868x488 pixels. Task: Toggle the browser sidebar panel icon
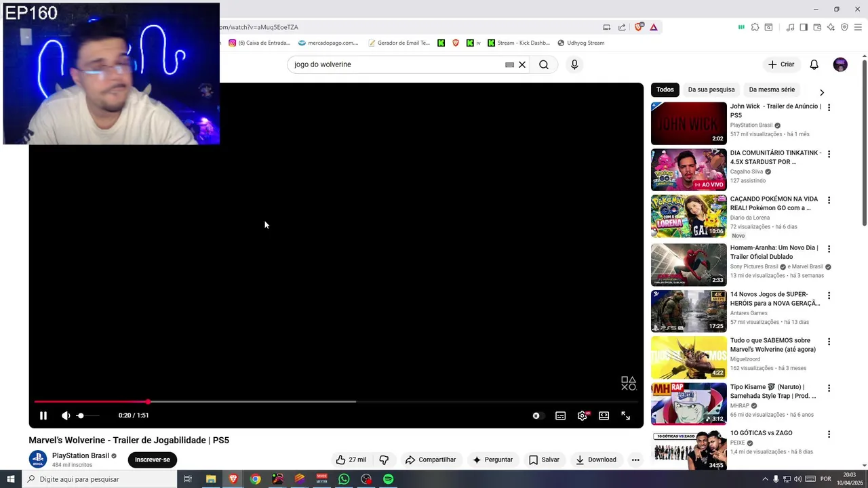pos(804,27)
